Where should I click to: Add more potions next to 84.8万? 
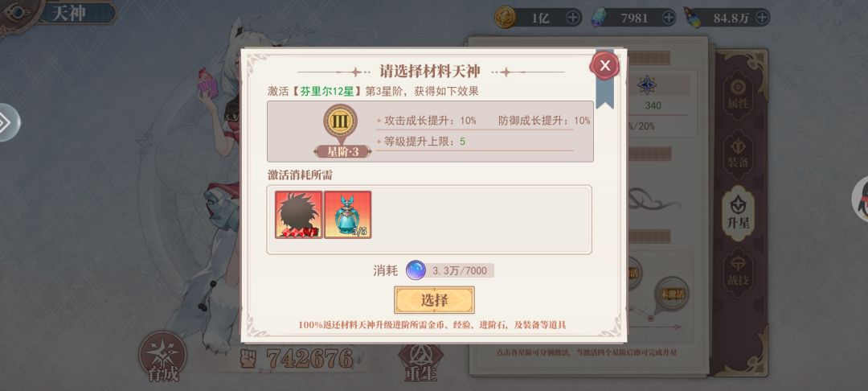762,18
